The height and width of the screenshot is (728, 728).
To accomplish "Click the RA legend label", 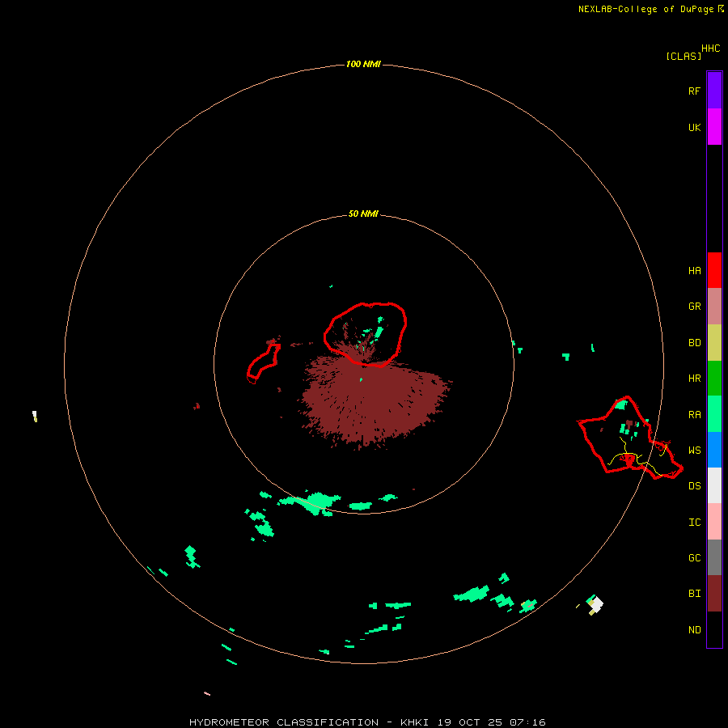I will 695,415.
